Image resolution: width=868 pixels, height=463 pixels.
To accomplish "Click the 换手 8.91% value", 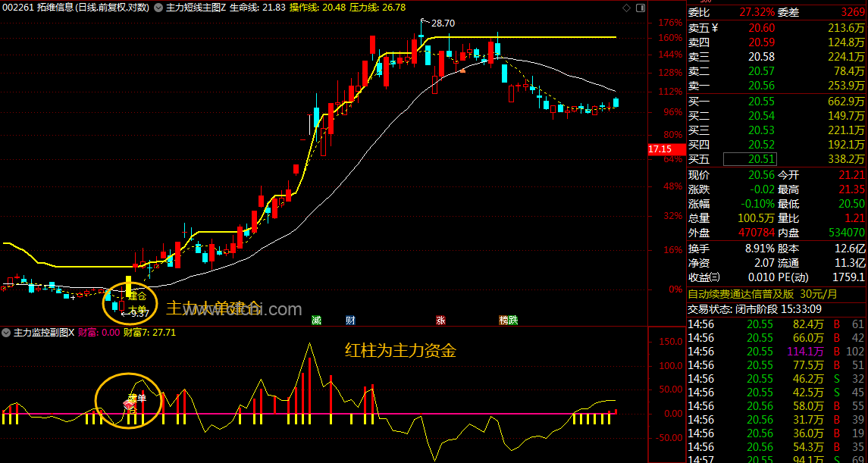I will [760, 248].
